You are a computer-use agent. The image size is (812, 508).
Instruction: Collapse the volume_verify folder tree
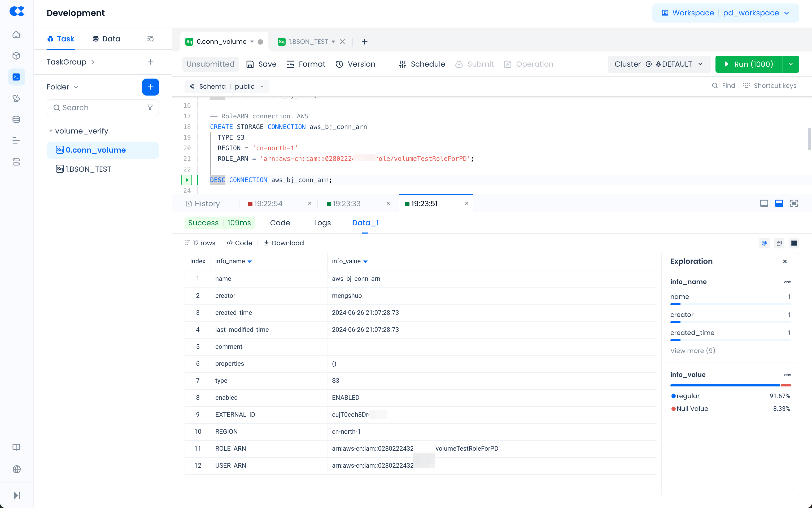pos(51,131)
